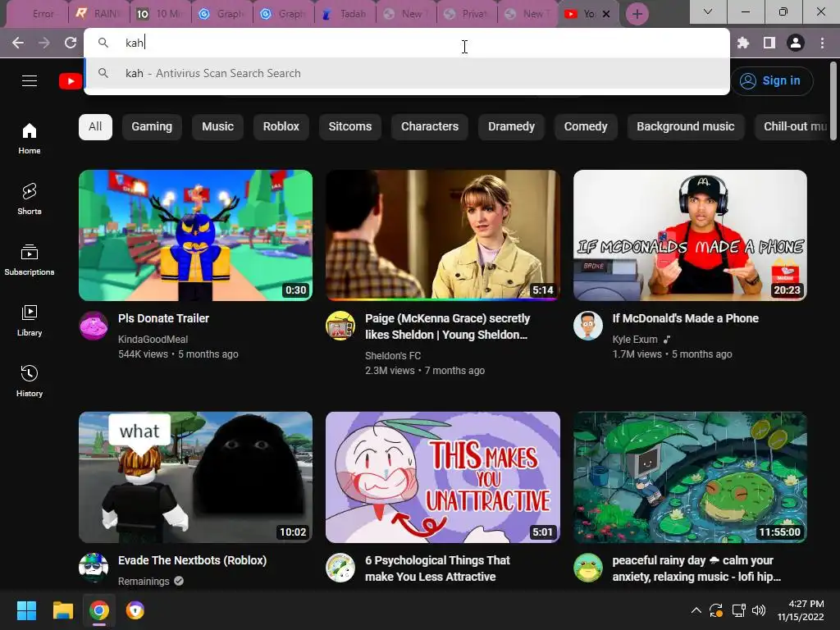This screenshot has height=630, width=840.
Task: Show hidden system tray icons
Action: [696, 610]
